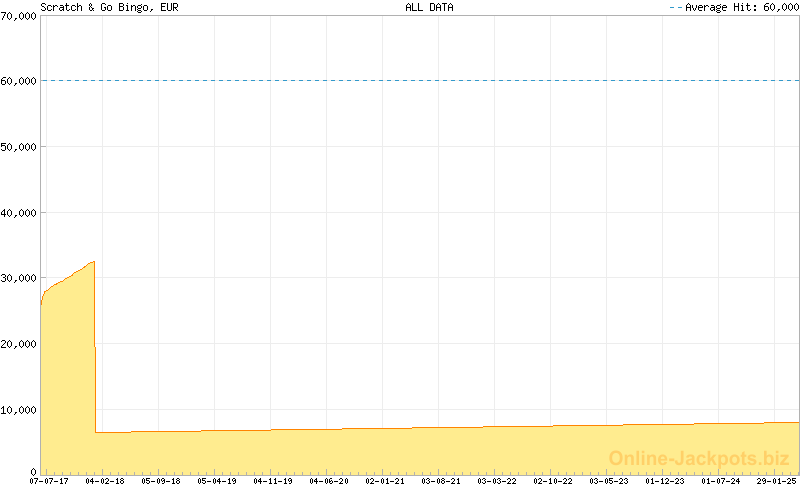The image size is (800, 490).
Task: Click the 05-09-18 x-axis date
Action: coord(161,481)
